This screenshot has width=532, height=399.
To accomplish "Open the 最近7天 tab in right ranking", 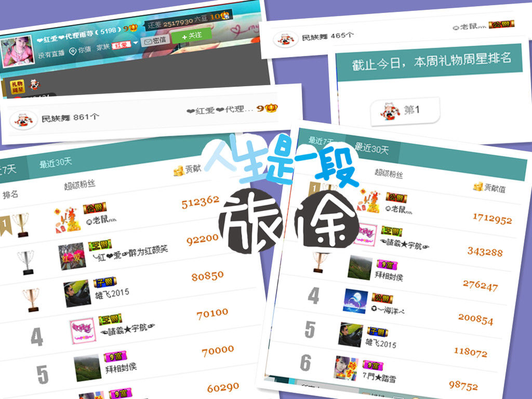I will point(321,140).
